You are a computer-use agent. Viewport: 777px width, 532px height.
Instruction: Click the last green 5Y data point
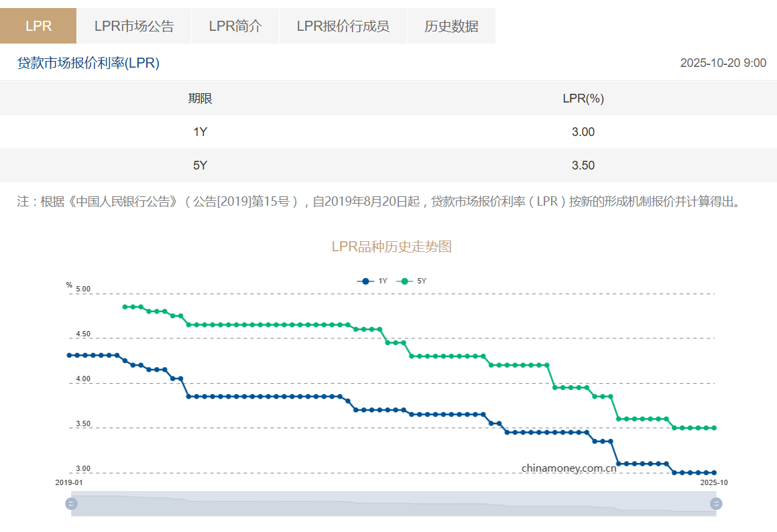click(x=714, y=427)
